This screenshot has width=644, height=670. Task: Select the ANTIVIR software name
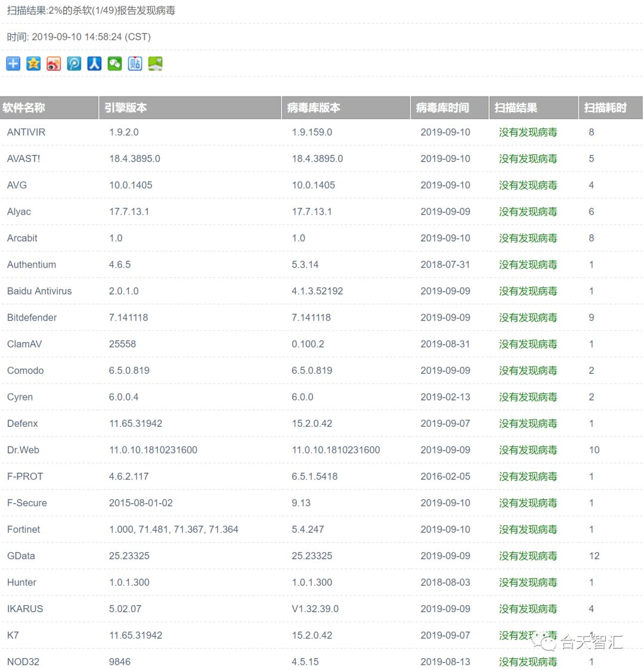tap(26, 132)
